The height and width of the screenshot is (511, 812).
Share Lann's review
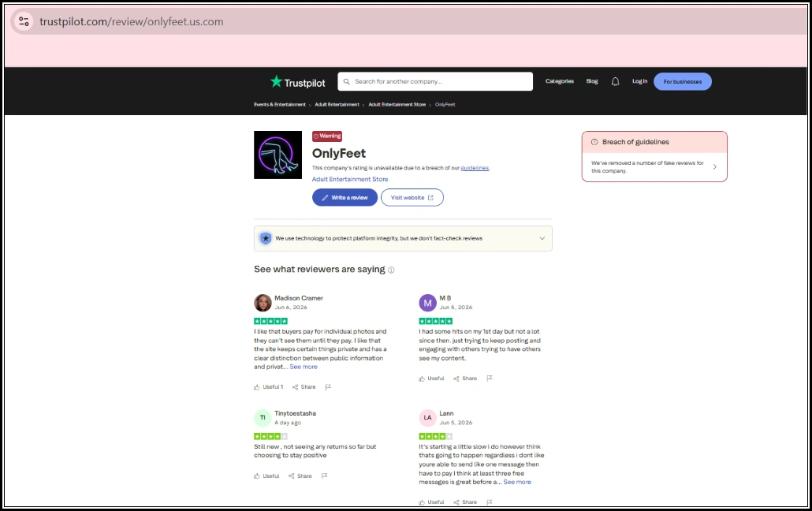tap(465, 502)
